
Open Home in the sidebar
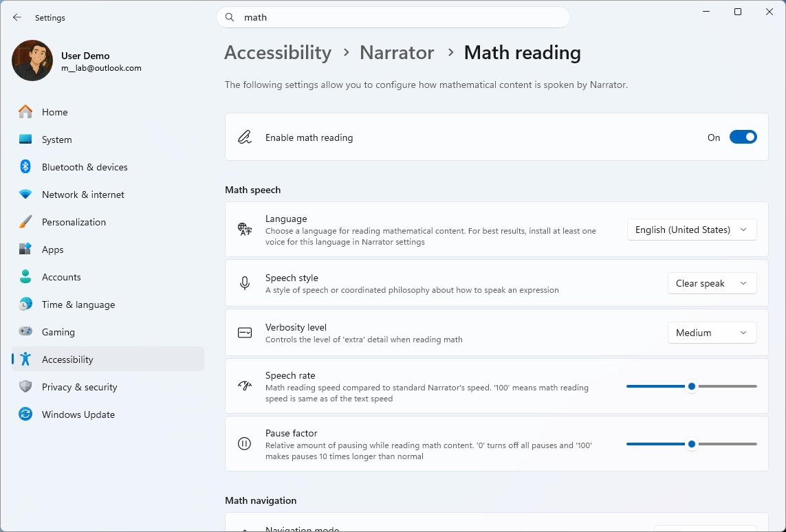pyautogui.click(x=108, y=112)
